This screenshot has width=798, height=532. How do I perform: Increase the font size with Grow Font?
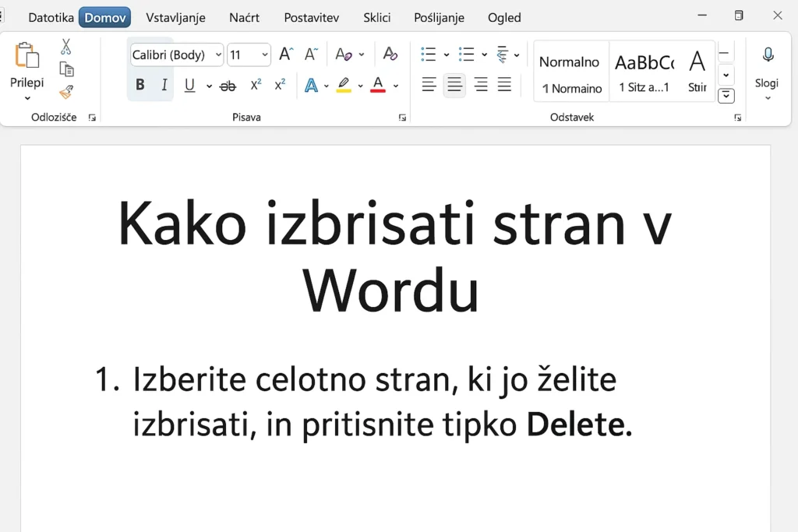coord(284,54)
